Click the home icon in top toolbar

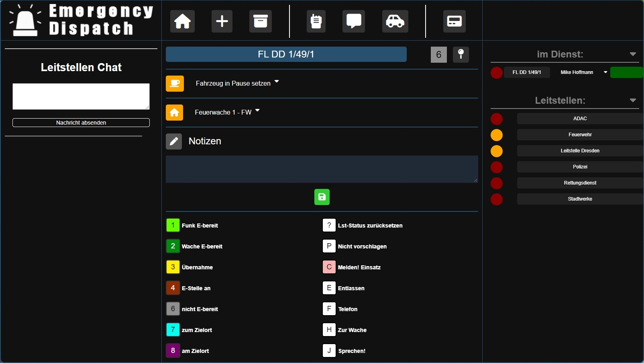tap(182, 21)
